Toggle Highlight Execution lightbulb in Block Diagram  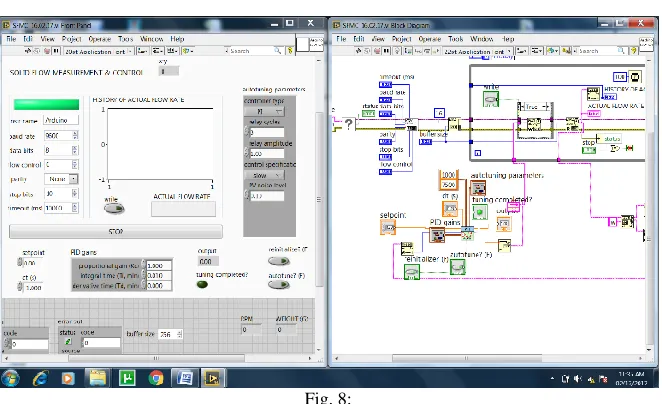397,51
